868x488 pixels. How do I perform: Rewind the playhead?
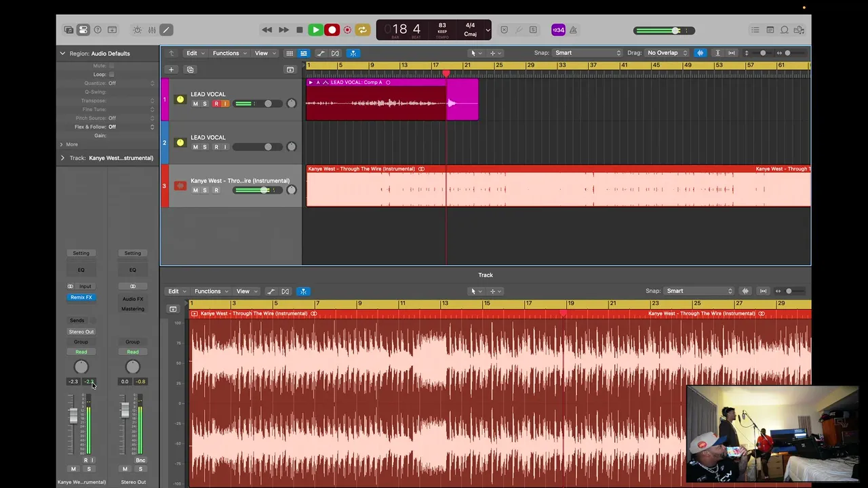click(267, 30)
